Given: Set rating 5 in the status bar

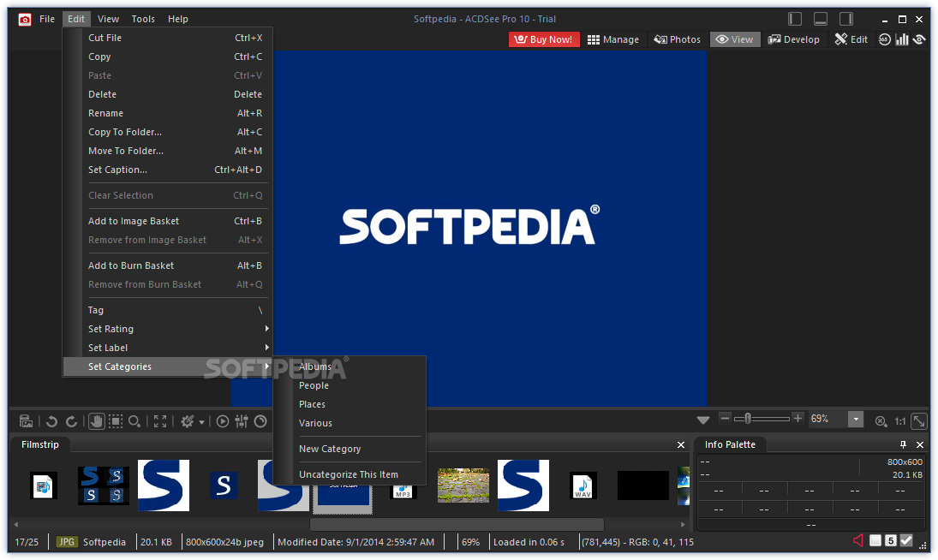Looking at the screenshot, I should coord(891,540).
